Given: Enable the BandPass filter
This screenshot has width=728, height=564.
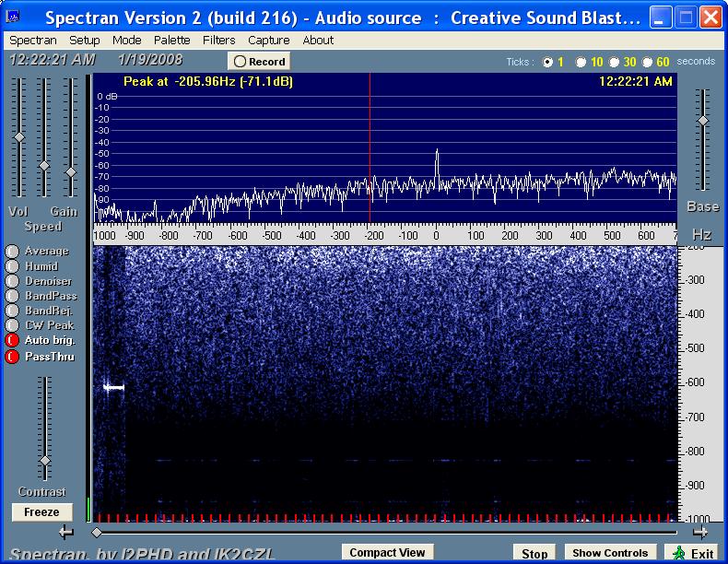Looking at the screenshot, I should click(12, 296).
